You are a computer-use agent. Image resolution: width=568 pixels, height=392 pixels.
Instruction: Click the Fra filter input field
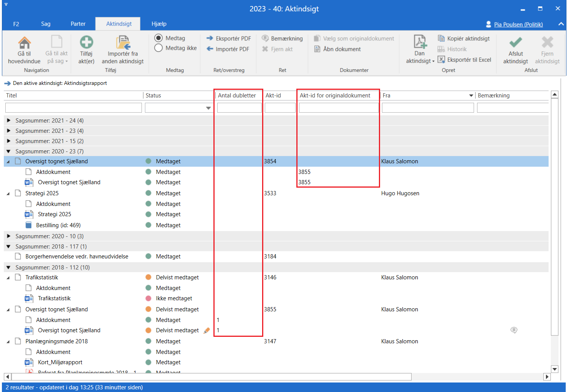tap(428, 108)
